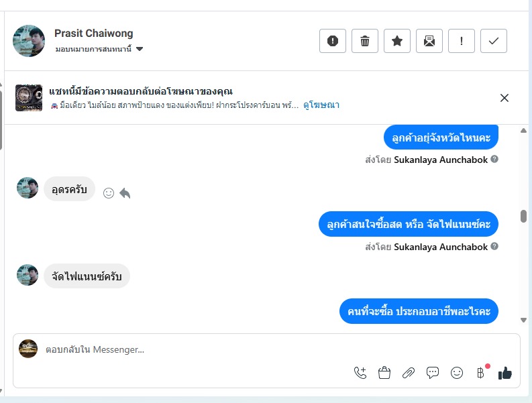Mark conversation as spam
The height and width of the screenshot is (403, 532).
pos(333,41)
